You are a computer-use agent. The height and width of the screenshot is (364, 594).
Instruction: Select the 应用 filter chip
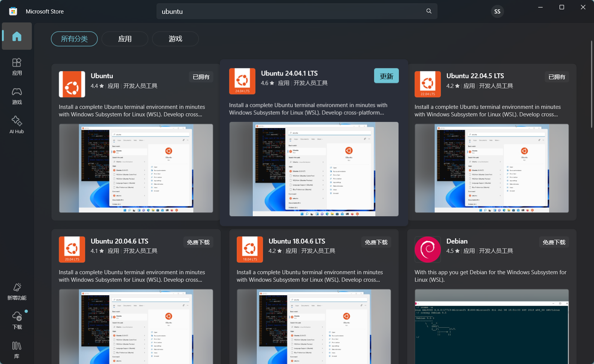(125, 39)
